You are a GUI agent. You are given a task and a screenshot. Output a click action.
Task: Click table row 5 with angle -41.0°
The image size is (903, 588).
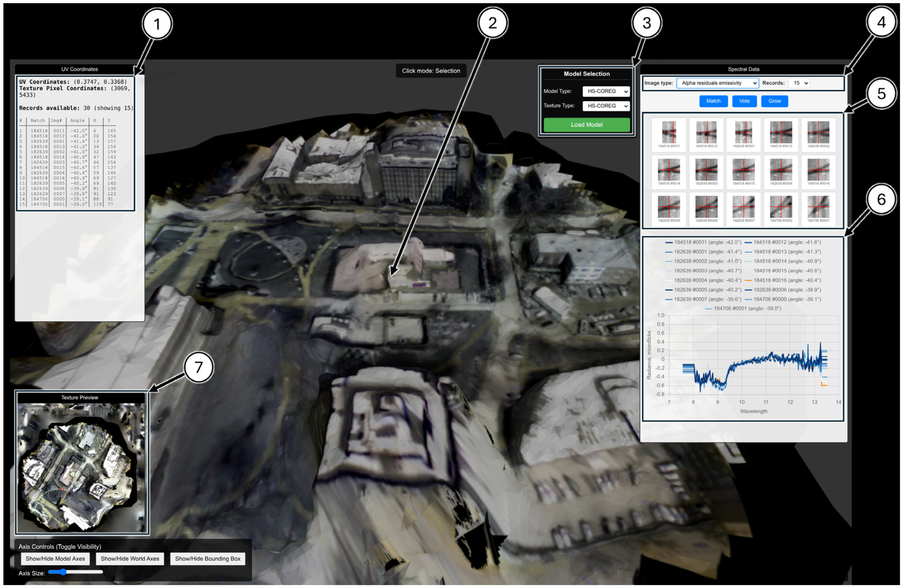[67, 152]
